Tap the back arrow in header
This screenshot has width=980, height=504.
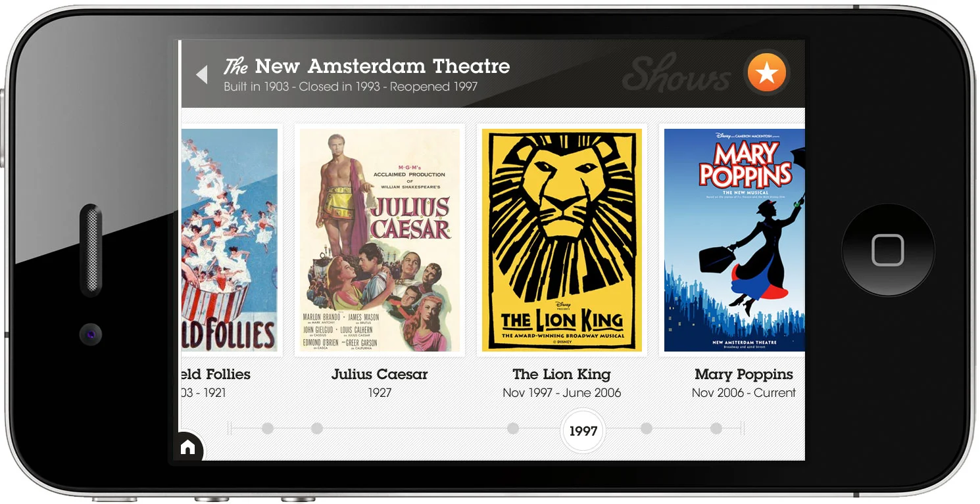[202, 74]
